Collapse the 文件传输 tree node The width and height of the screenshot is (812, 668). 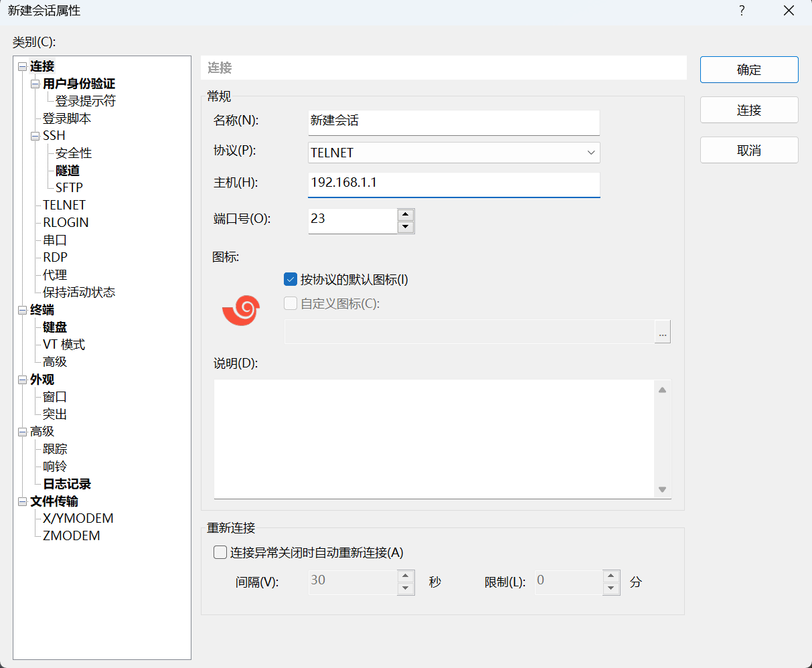click(x=23, y=501)
